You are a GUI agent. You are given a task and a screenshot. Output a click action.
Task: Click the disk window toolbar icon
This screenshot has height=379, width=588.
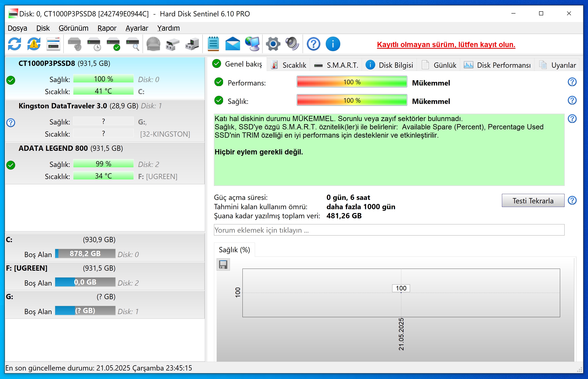point(53,44)
